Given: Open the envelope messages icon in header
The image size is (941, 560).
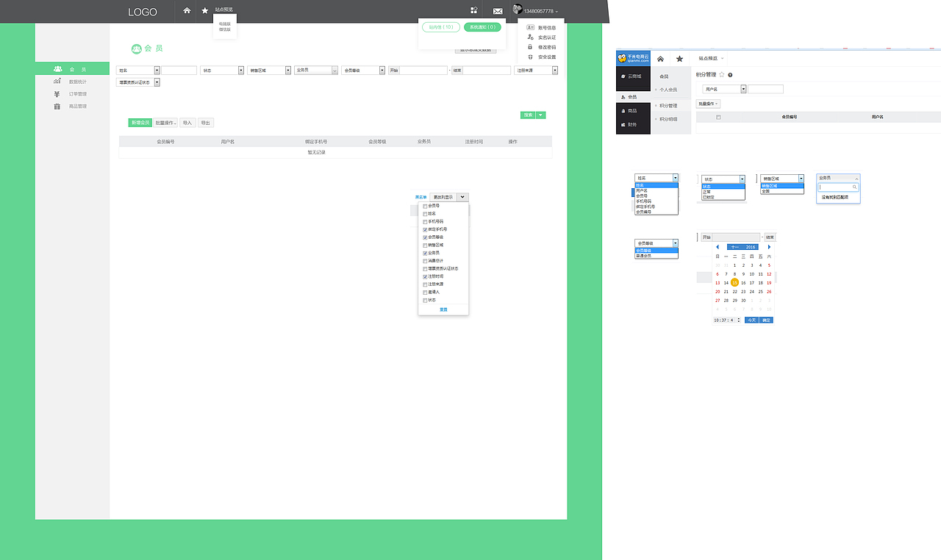Looking at the screenshot, I should click(498, 11).
